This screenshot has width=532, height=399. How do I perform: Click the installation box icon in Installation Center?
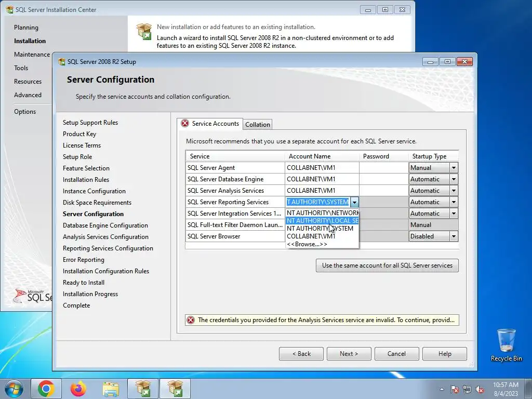(144, 31)
